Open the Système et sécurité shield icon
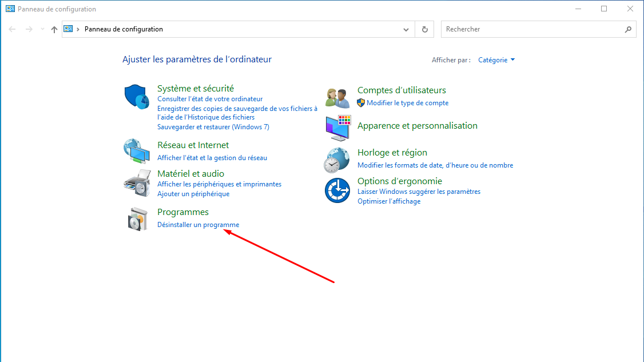 136,97
